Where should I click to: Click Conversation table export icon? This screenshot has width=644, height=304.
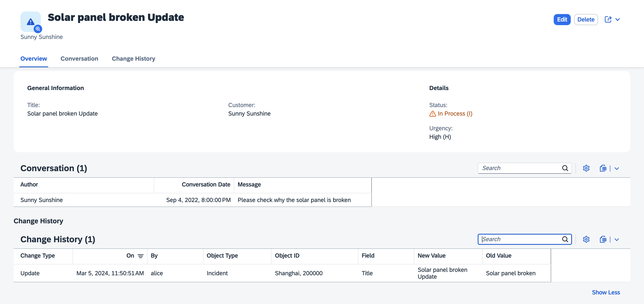[603, 168]
